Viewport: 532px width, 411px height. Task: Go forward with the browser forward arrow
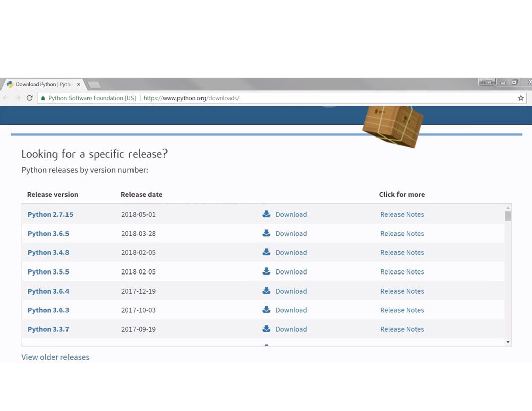(18, 98)
